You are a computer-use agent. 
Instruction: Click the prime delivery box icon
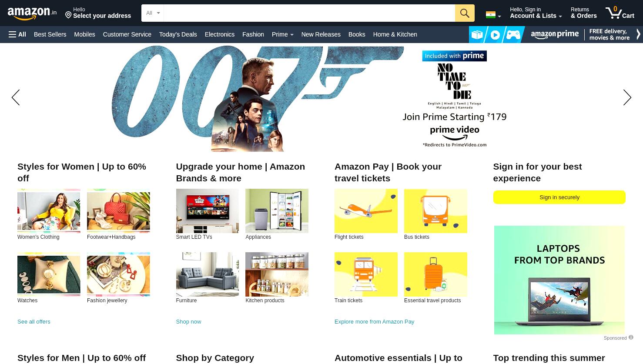[x=477, y=35]
